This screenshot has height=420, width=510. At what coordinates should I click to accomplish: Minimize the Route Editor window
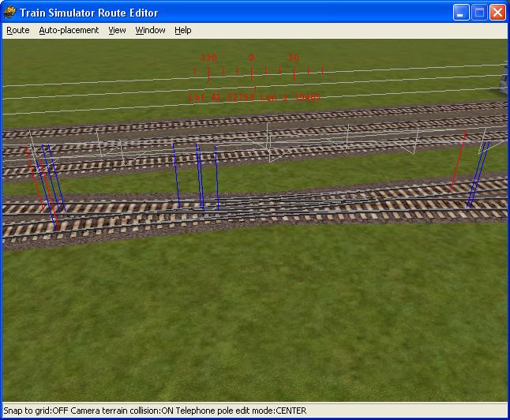click(x=461, y=13)
